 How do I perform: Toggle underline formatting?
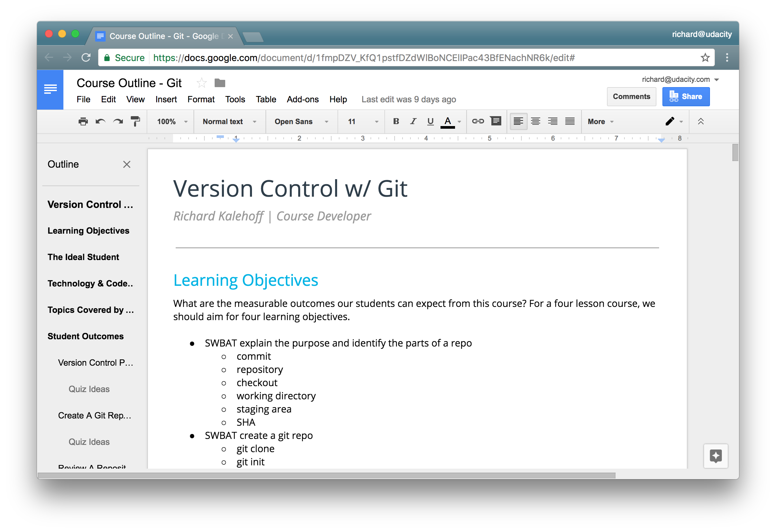[430, 121]
